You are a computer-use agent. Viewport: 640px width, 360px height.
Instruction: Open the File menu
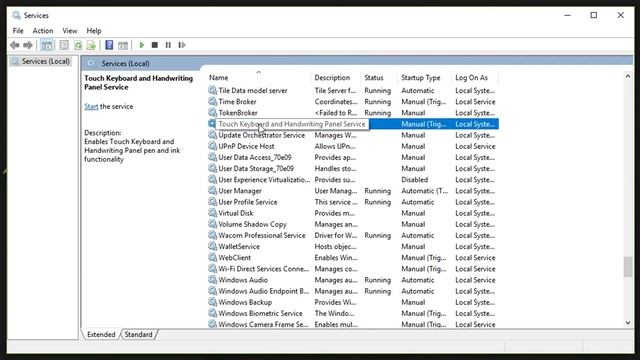[x=18, y=31]
